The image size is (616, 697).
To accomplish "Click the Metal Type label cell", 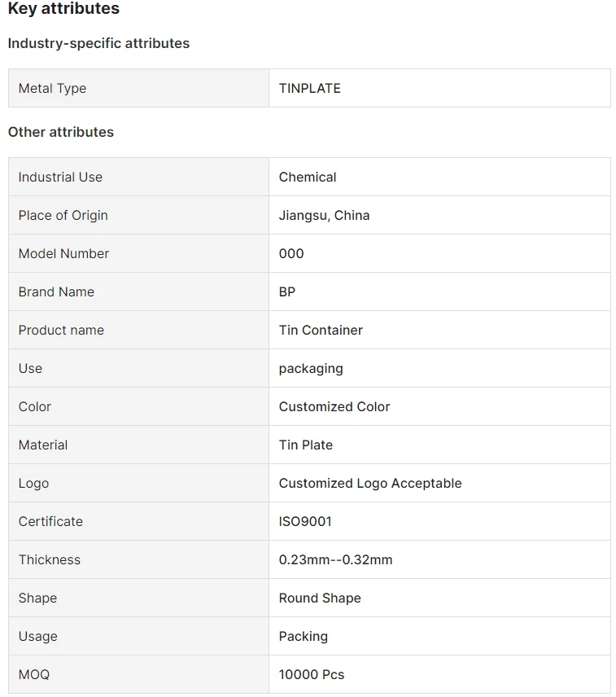I will click(x=138, y=88).
